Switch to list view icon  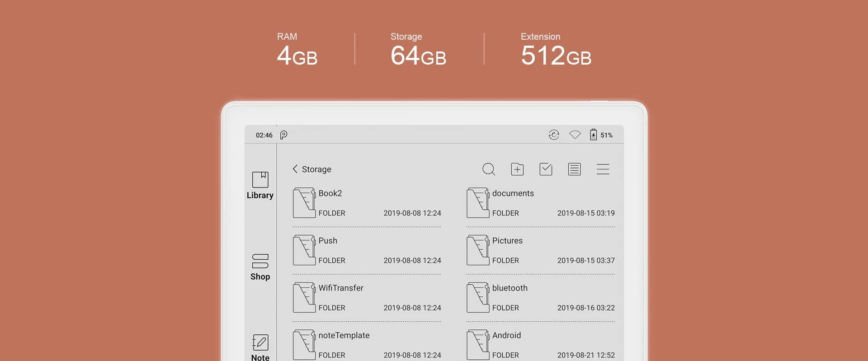tap(574, 169)
